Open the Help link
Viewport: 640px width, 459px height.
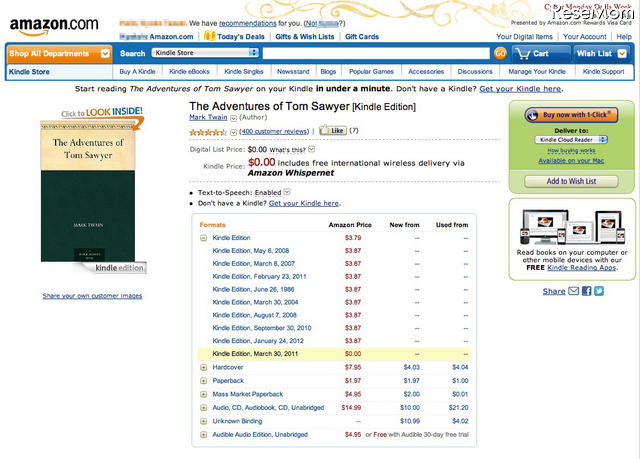tap(624, 36)
